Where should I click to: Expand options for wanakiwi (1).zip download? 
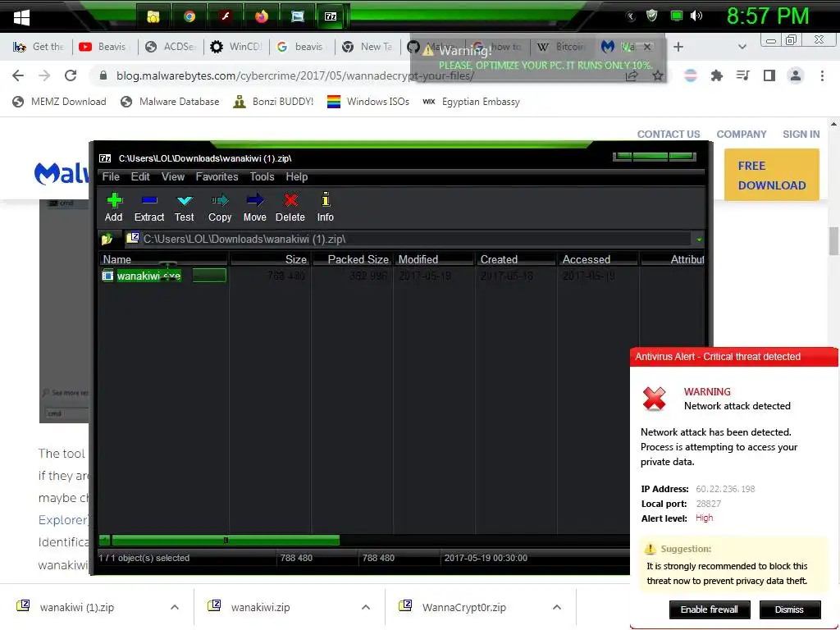175,607
